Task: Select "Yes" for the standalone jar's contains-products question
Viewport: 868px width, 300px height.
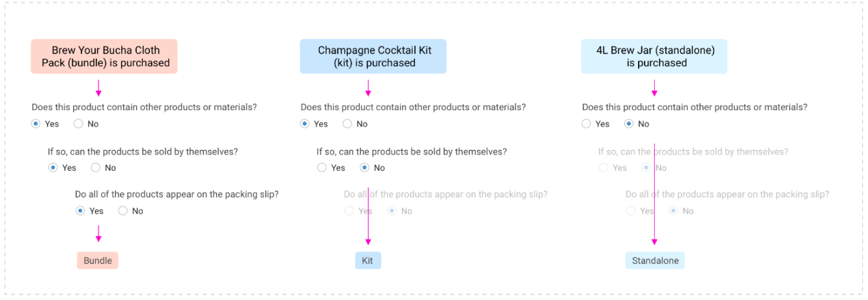Action: 586,124
